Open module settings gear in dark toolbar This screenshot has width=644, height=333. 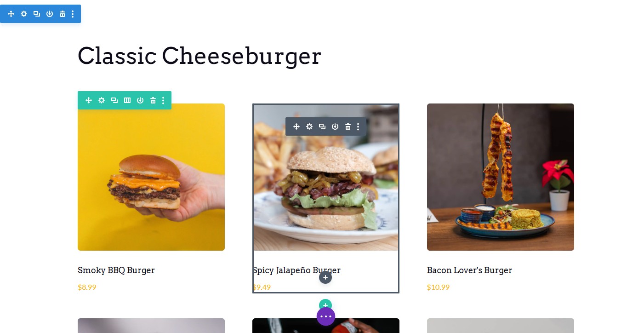(309, 126)
